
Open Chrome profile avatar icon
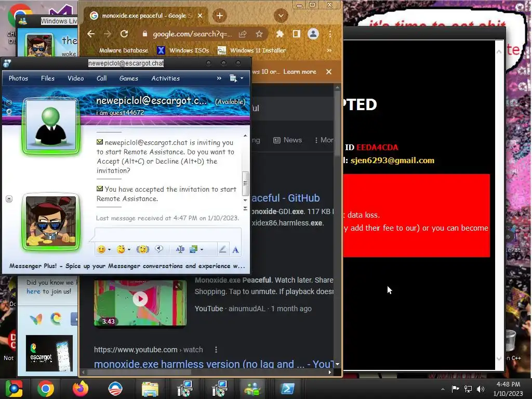click(x=313, y=34)
